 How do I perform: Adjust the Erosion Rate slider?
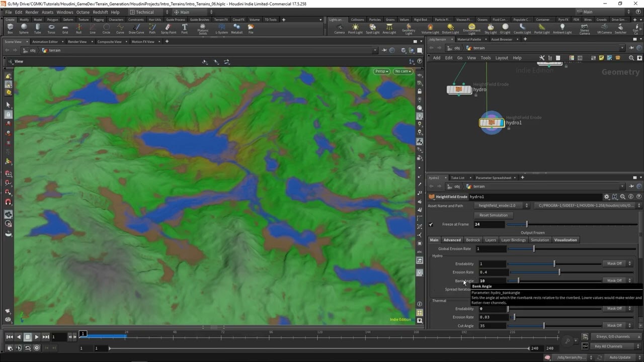coord(559,272)
